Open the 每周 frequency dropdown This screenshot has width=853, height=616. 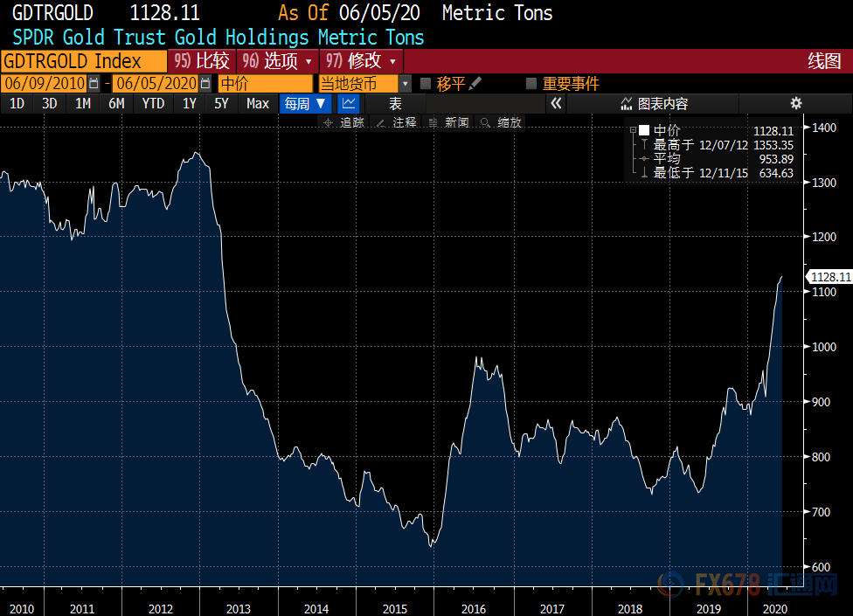[305, 103]
